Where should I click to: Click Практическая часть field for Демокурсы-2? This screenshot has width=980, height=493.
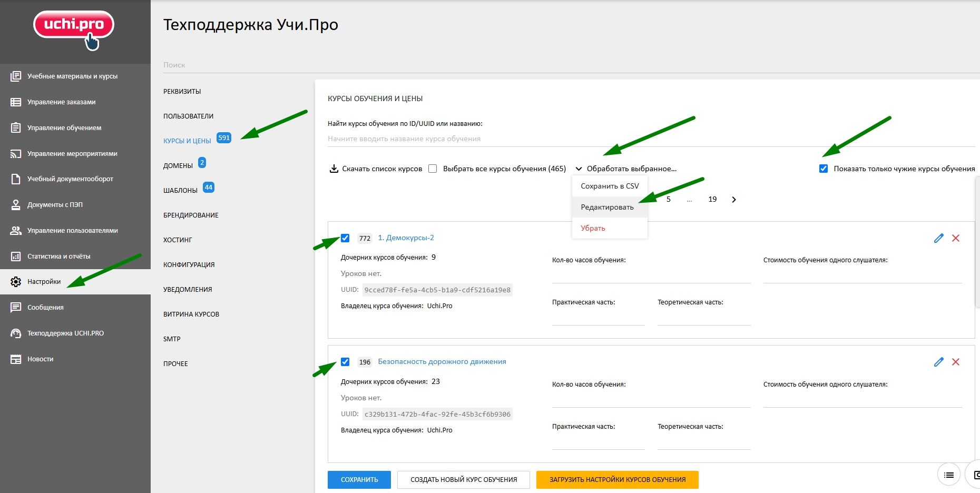coord(599,317)
